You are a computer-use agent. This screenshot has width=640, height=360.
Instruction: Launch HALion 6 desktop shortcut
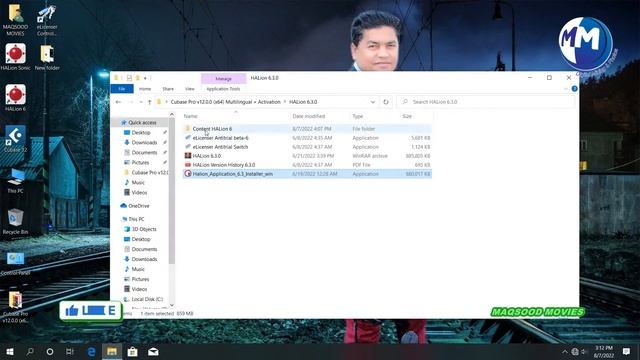click(x=16, y=98)
